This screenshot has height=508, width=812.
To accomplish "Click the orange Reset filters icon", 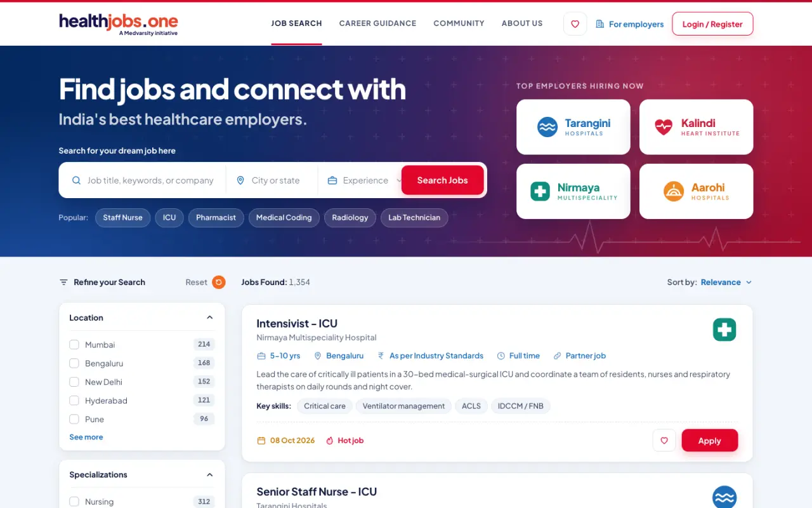I will [x=219, y=282].
